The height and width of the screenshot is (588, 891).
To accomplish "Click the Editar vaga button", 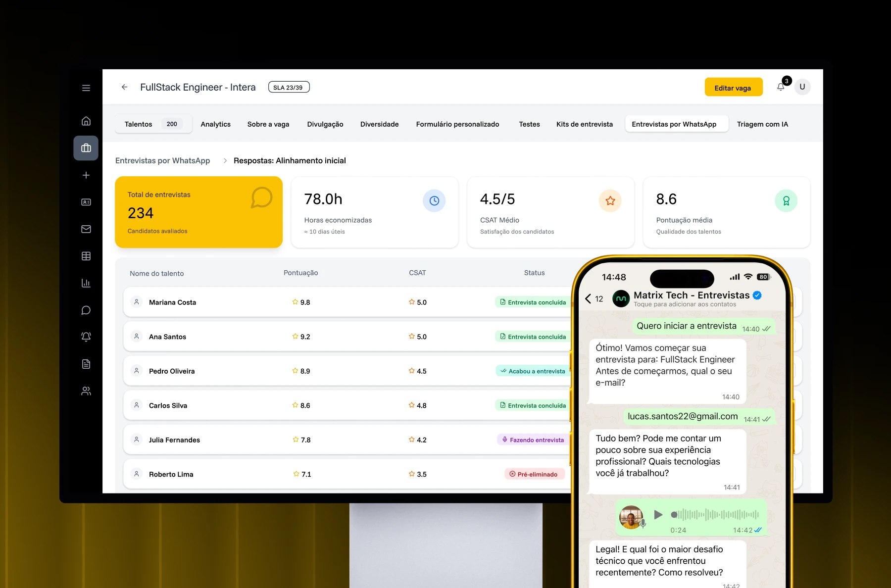I will (x=734, y=87).
